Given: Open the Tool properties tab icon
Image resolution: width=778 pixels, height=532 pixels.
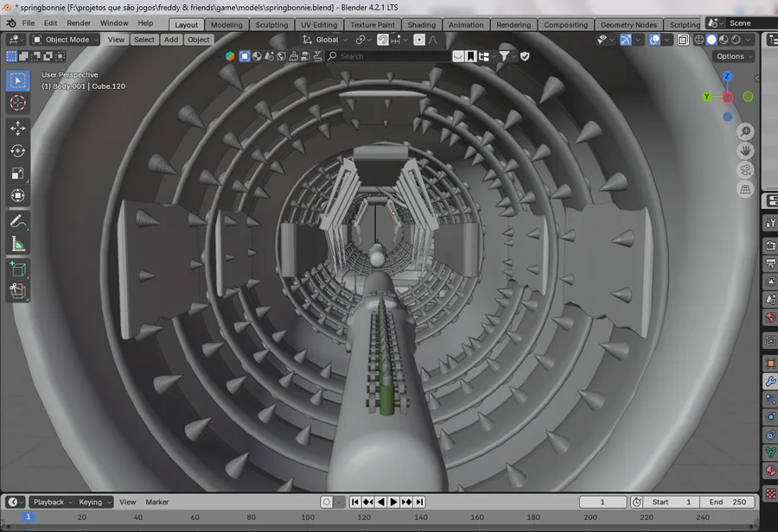Looking at the screenshot, I should [770, 223].
